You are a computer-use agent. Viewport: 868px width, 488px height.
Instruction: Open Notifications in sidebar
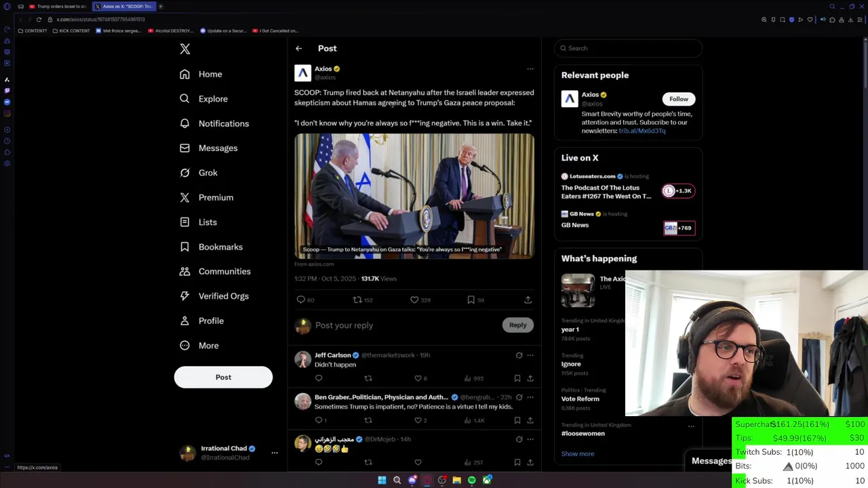[x=214, y=123]
